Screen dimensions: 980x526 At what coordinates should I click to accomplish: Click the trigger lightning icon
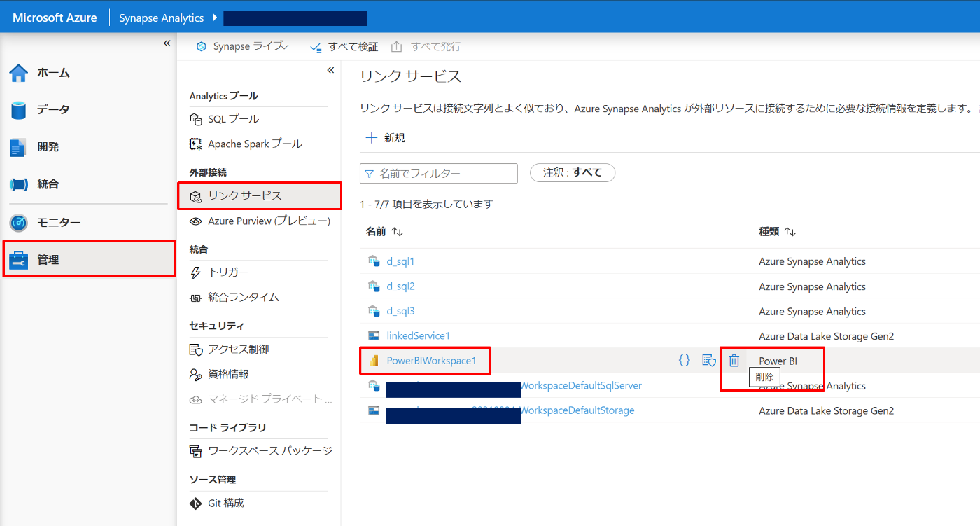196,272
